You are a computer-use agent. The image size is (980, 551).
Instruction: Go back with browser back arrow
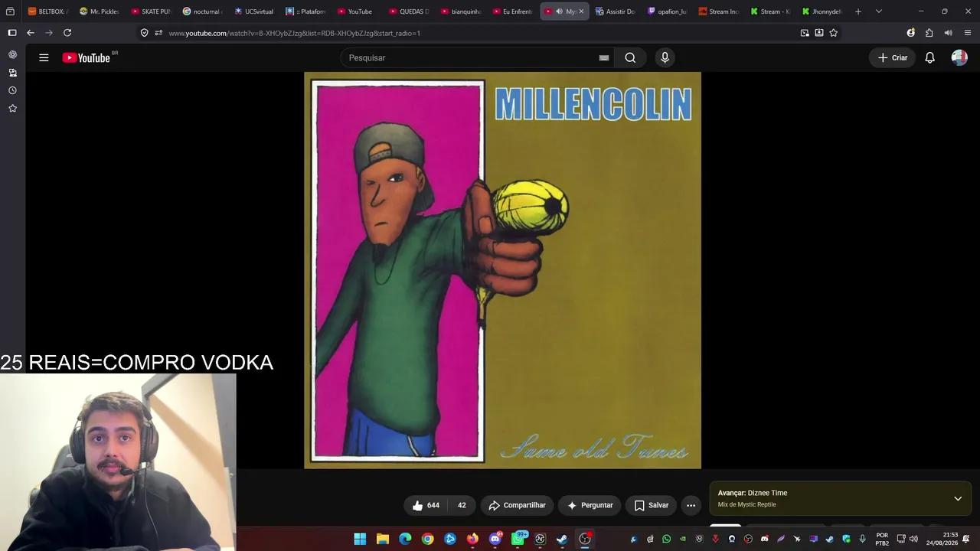point(31,33)
